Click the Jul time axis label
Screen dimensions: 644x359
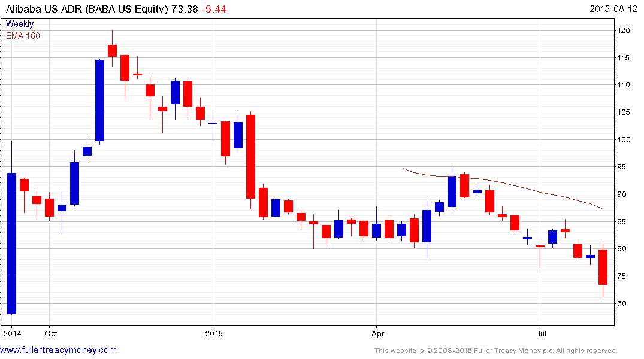point(542,333)
